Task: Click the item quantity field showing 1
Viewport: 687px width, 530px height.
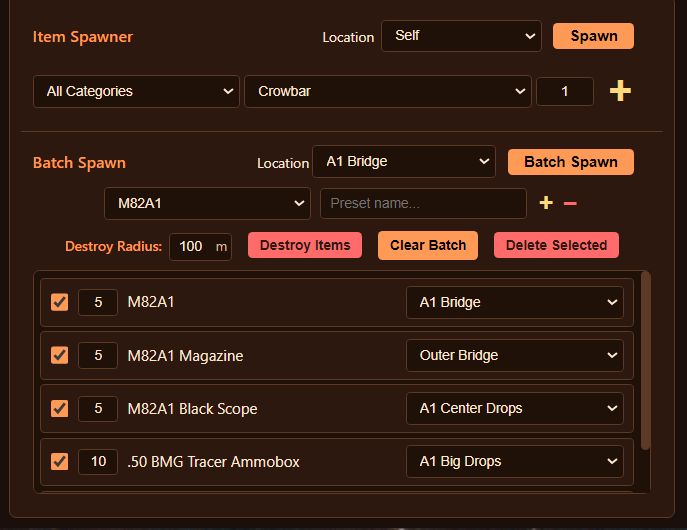Action: coord(565,92)
